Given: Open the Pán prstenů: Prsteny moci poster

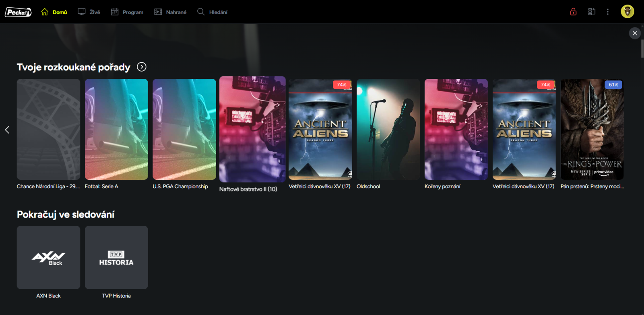Looking at the screenshot, I should [592, 129].
